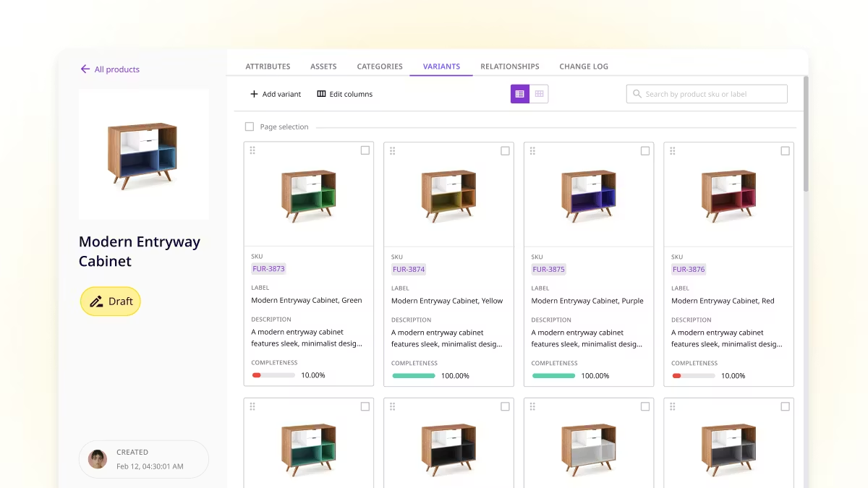Viewport: 868px width, 488px height.
Task: Click the black cabinet thumbnail image
Action: (x=448, y=450)
